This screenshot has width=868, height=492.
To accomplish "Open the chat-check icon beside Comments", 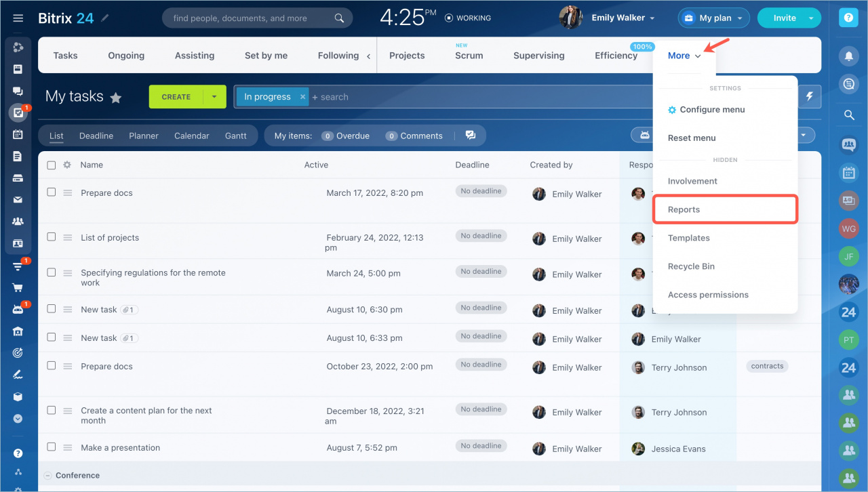I will [x=470, y=136].
